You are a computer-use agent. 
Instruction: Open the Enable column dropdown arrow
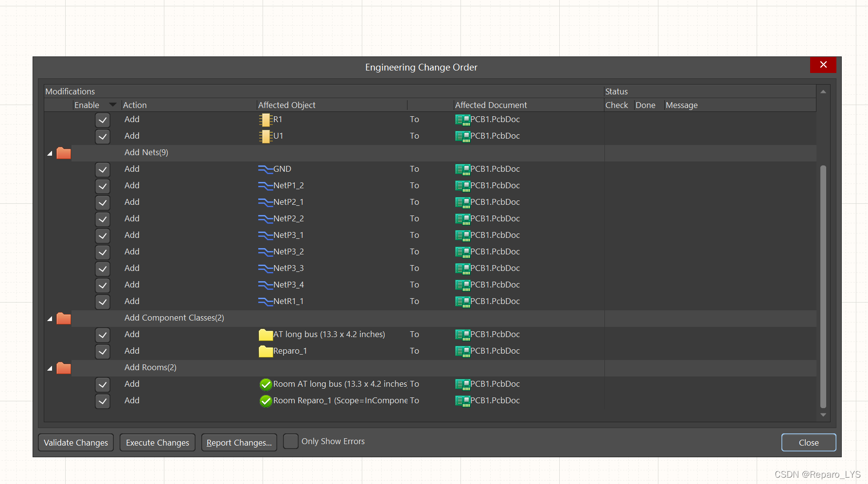pos(113,105)
